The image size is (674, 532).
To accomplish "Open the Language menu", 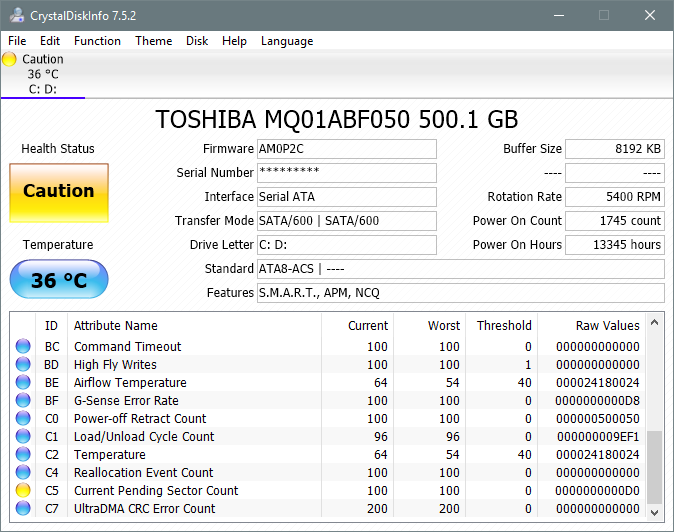I will pos(287,41).
